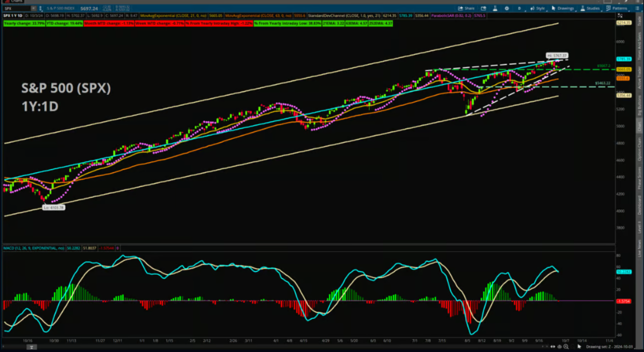The height and width of the screenshot is (352, 644).
Task: Click the D timeframe aggregation button
Action: (x=519, y=9)
